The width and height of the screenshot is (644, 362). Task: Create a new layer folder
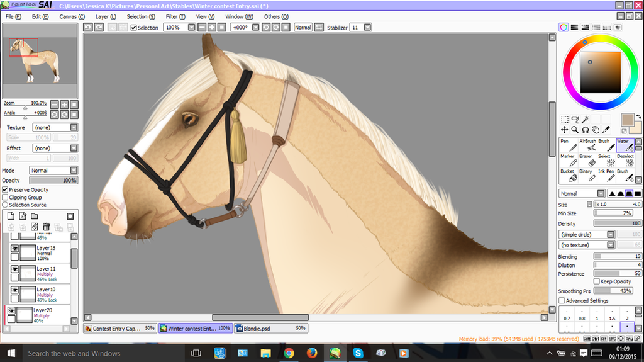click(x=35, y=216)
